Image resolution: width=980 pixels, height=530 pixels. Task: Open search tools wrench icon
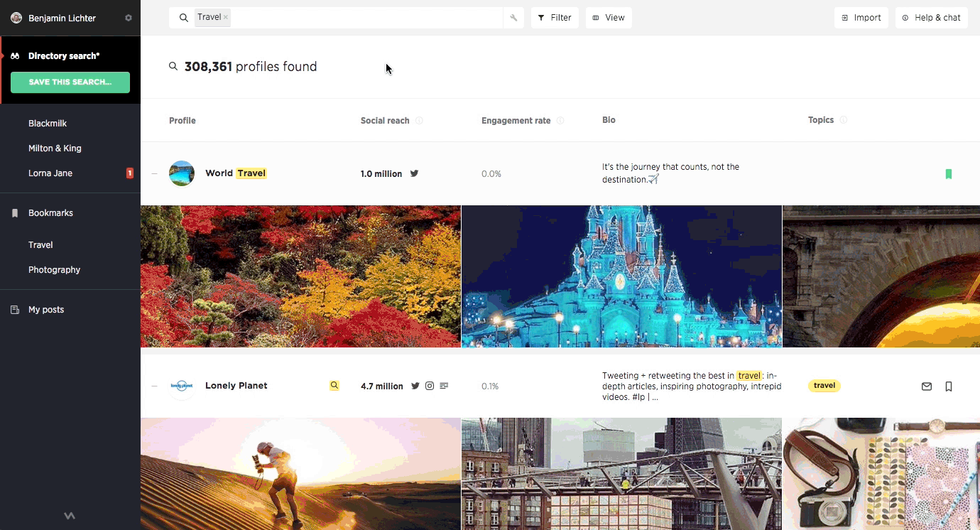513,18
